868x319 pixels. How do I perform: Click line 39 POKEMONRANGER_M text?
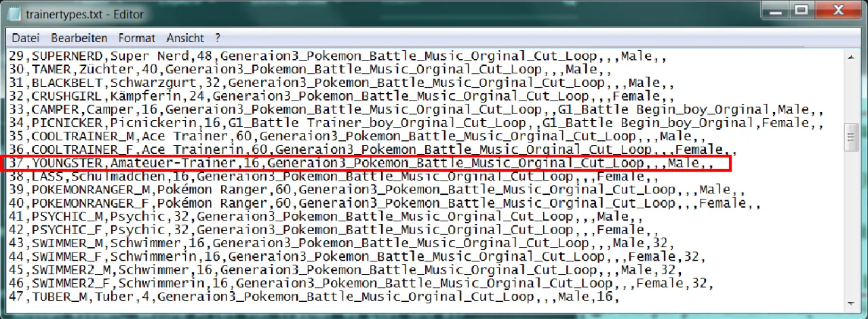pos(378,190)
